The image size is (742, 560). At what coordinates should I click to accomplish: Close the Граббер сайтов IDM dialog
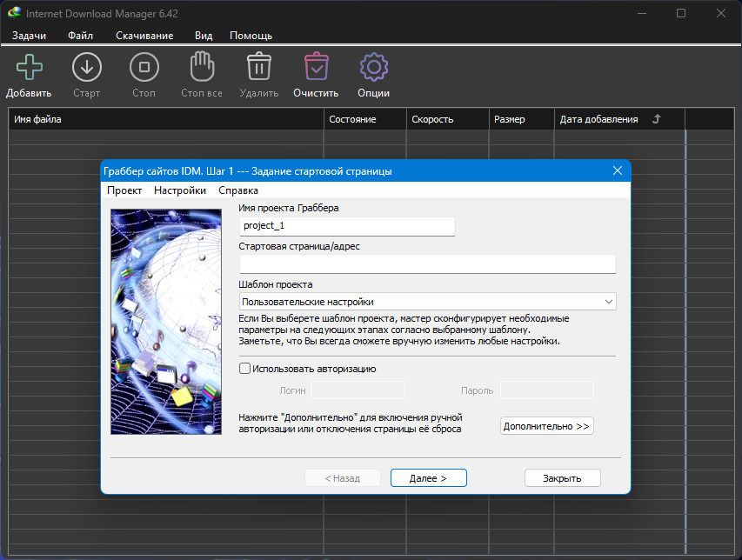[618, 170]
